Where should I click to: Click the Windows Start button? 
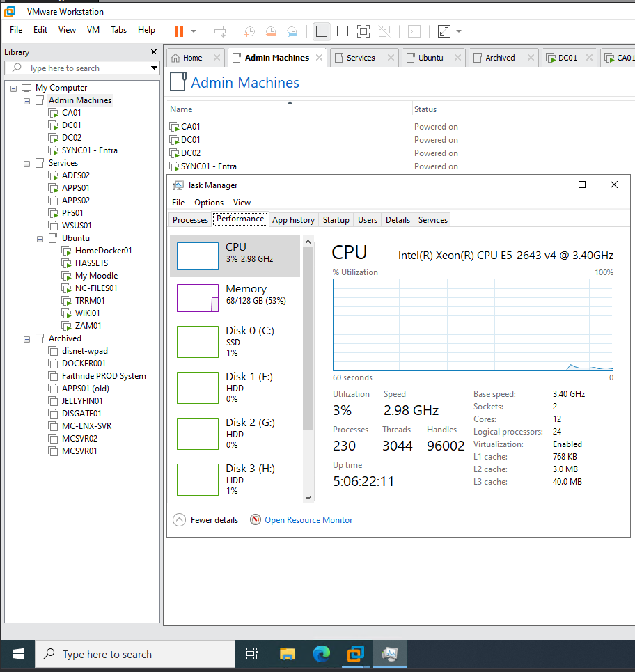(18, 654)
